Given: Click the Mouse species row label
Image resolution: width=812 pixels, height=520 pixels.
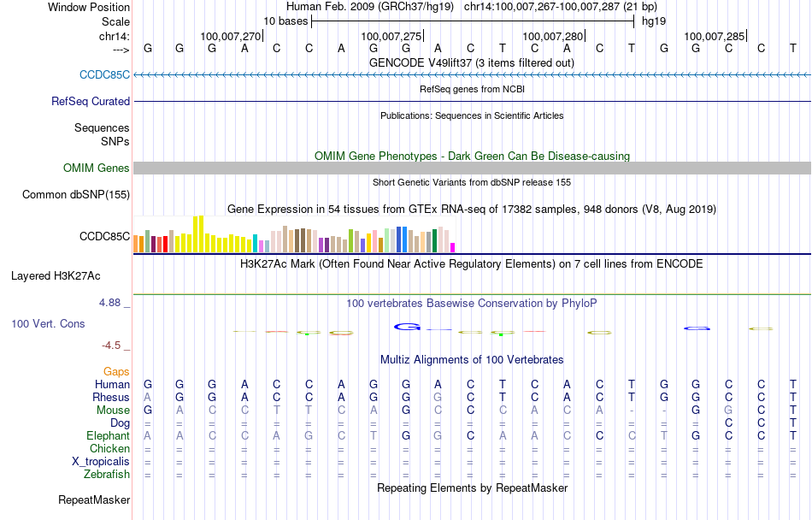Looking at the screenshot, I should 113,411.
